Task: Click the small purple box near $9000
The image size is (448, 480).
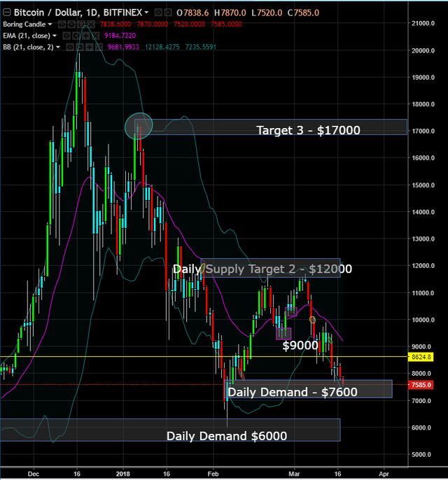Action: (283, 334)
